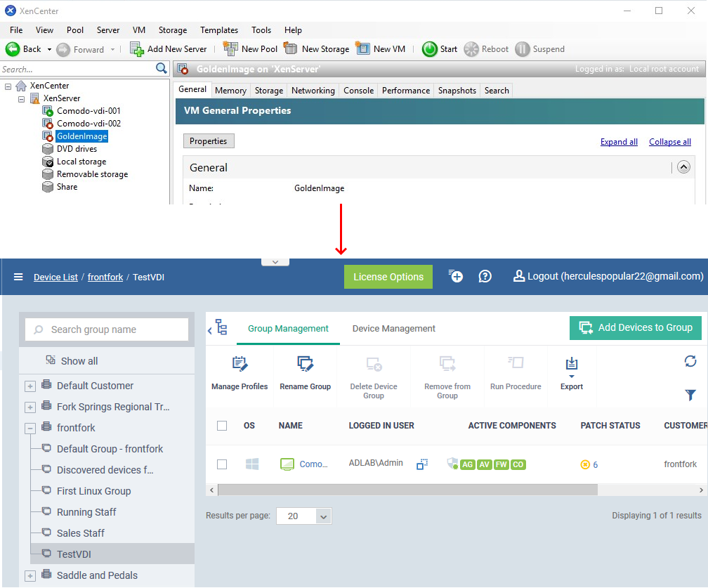Expand the Default Customer group

click(29, 386)
